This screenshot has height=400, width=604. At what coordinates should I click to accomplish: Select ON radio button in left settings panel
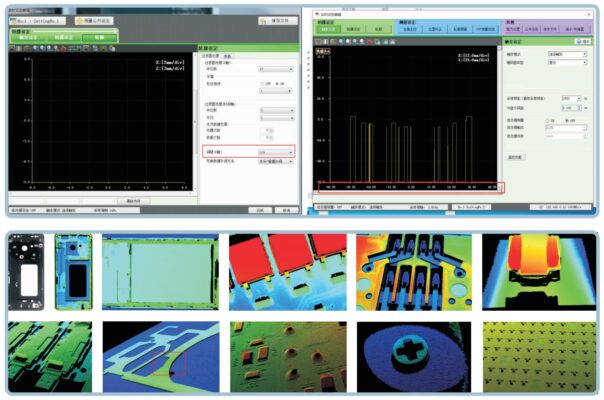coord(277,84)
